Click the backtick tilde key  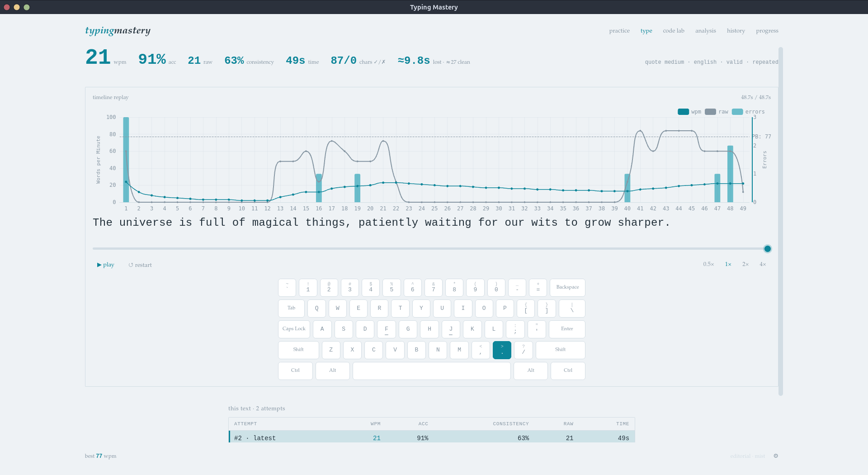[287, 288]
